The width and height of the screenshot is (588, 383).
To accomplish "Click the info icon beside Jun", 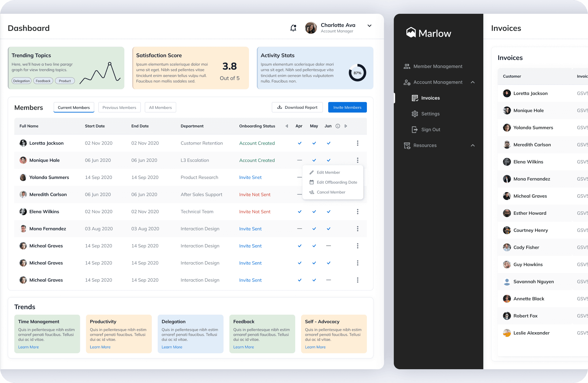I will click(338, 126).
